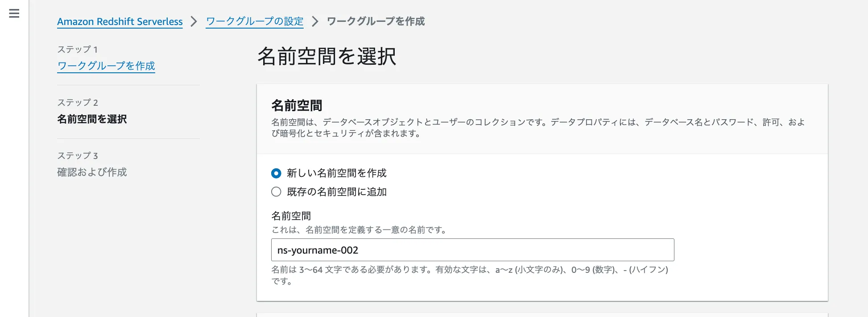The image size is (868, 317).
Task: Click chevron after ワークグループの設定 breadcrumb
Action: tap(315, 21)
